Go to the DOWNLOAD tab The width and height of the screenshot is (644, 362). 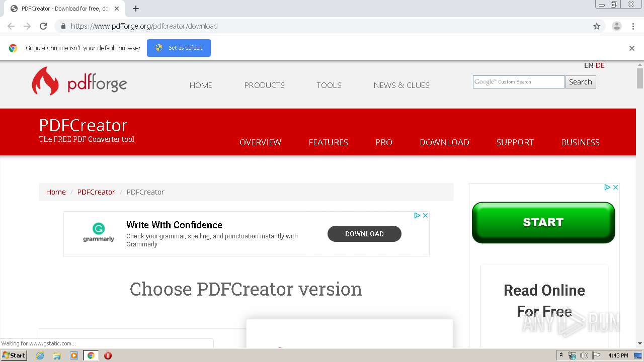(x=444, y=142)
